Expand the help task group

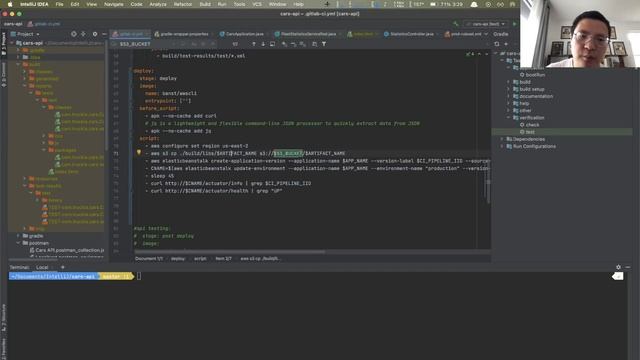(x=509, y=103)
